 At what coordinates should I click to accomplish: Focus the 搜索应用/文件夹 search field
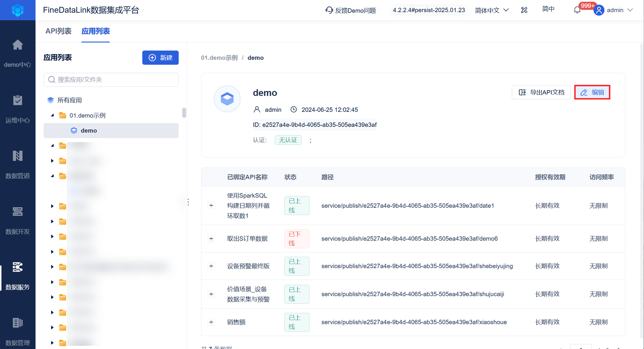pos(111,79)
